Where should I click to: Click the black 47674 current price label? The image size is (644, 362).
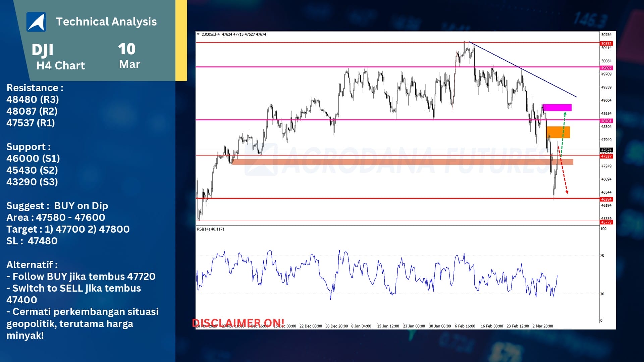pos(606,150)
